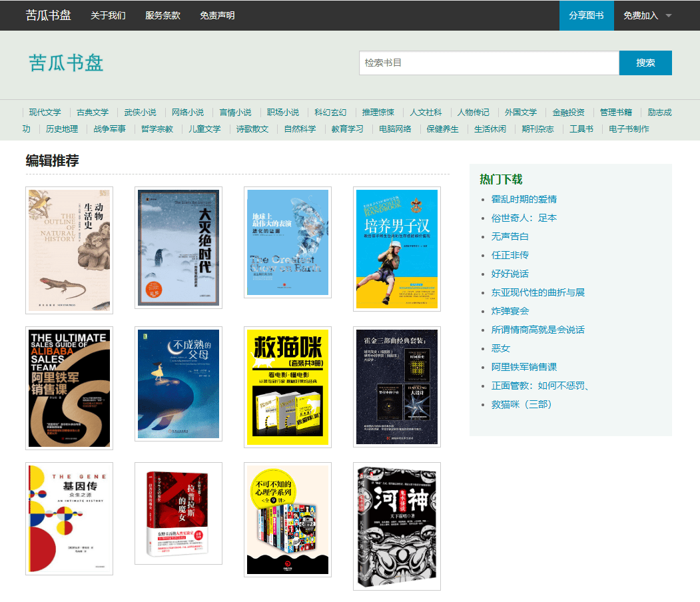Click the 苦瓜书盘 teal site logo
700x602 pixels.
pos(66,63)
